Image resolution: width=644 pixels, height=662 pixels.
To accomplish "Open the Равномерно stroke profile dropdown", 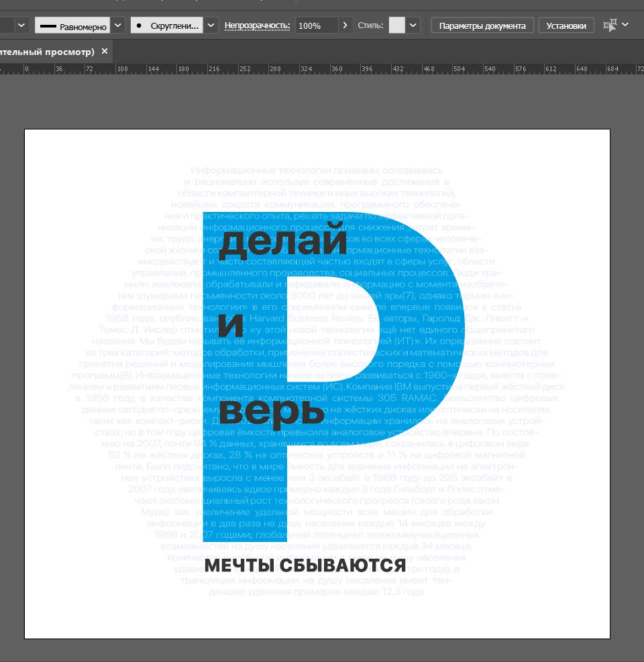I will (x=72, y=25).
